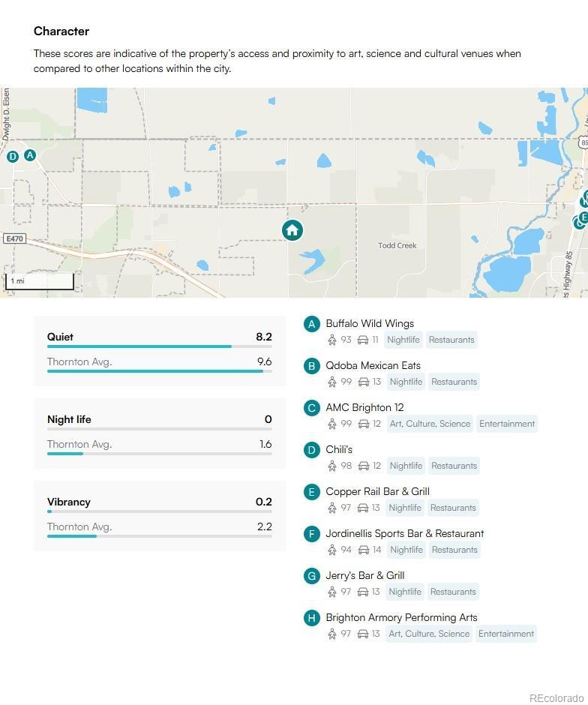Click Restaurants tag under Chili's

pos(454,466)
